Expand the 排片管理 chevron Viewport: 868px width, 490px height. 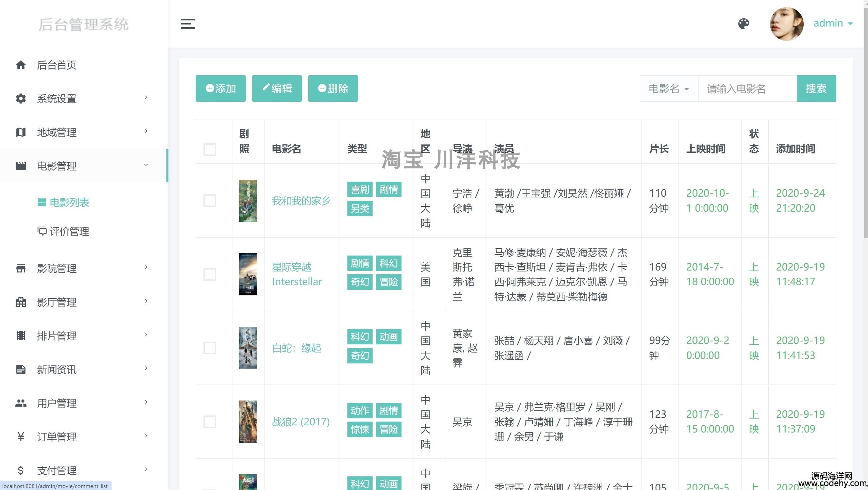point(146,335)
